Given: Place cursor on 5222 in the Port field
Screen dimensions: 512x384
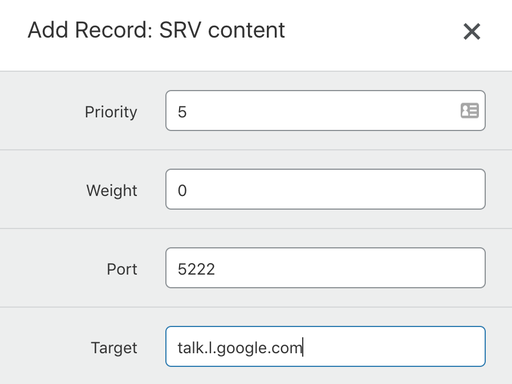Looking at the screenshot, I should 196,269.
